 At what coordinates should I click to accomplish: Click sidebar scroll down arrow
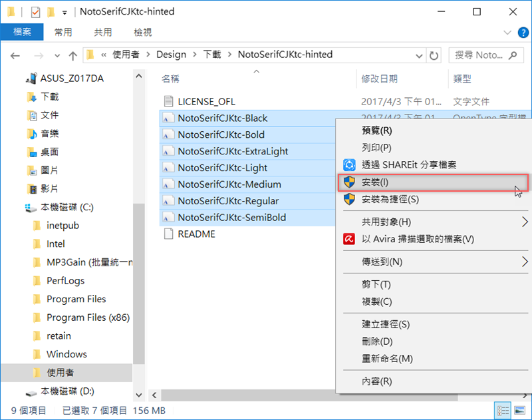(139, 395)
